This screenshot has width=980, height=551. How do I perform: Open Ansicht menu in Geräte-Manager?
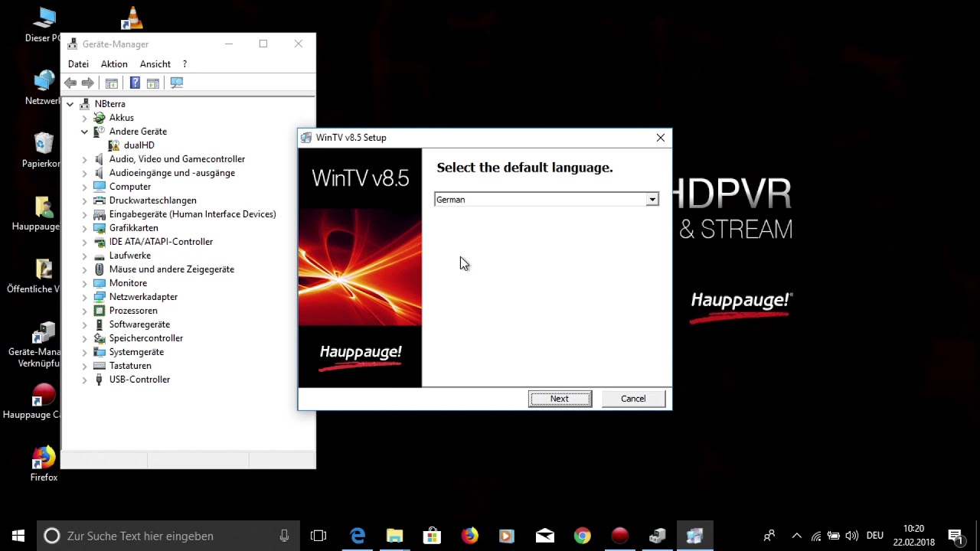(x=155, y=64)
